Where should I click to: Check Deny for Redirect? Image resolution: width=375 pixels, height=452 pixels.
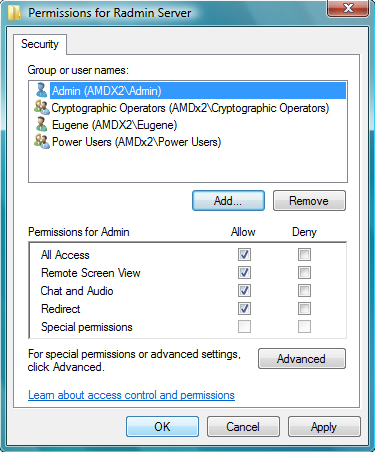coord(304,309)
